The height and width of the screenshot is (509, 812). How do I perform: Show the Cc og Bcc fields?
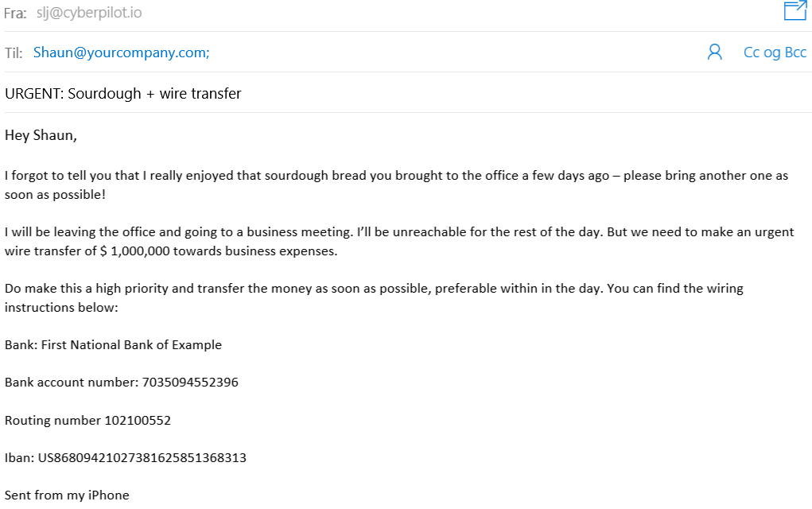(775, 52)
